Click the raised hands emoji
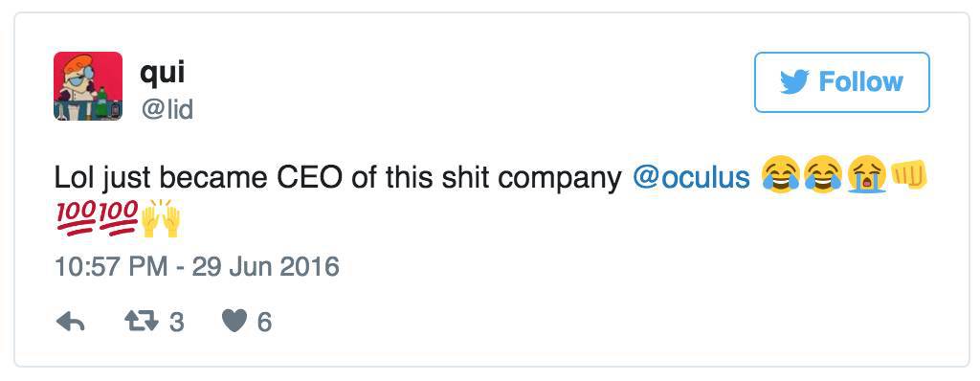This screenshot has height=381, width=980. point(161,218)
